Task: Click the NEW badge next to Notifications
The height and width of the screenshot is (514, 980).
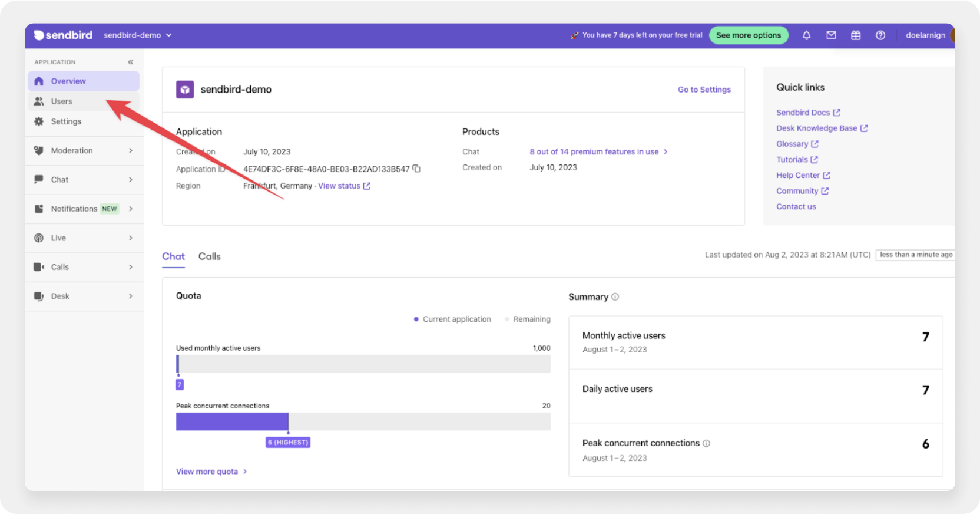Action: [x=110, y=209]
